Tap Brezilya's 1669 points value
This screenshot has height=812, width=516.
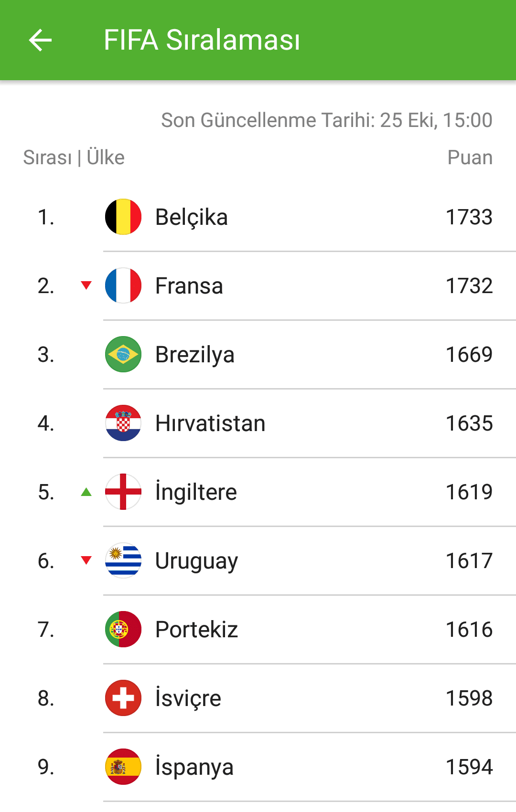pos(469,354)
